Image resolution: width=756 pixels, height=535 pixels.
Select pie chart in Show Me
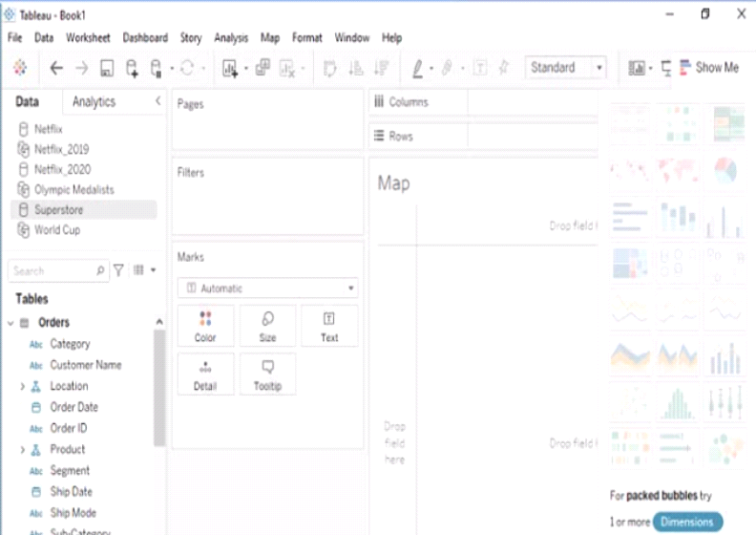[x=725, y=170]
